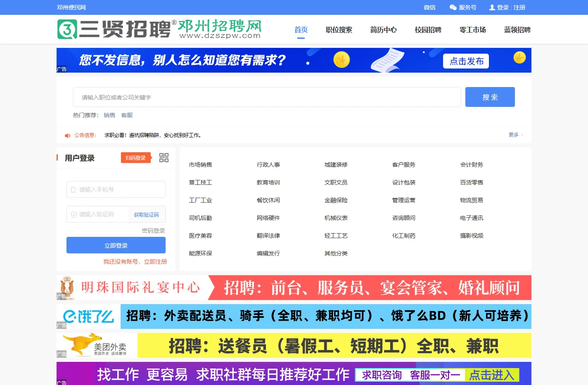The height and width of the screenshot is (385, 588).
Task: Click the announcement speaker icon
Action: (68, 135)
